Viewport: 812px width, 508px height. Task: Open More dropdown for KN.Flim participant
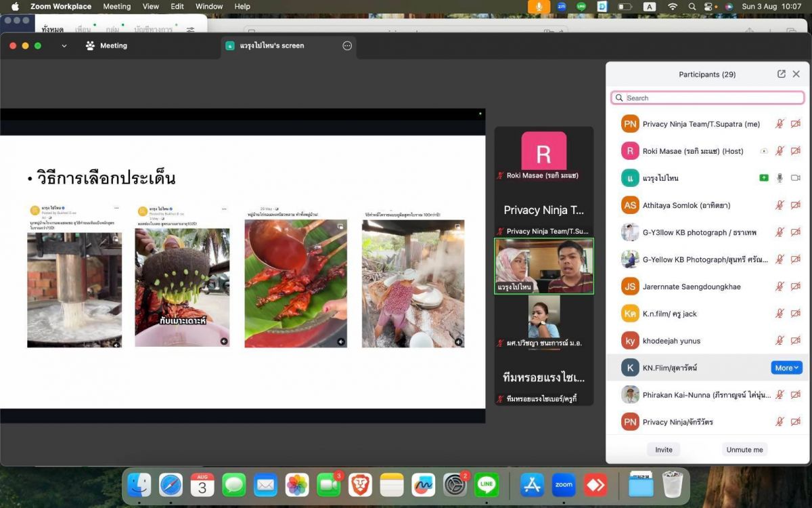(786, 368)
